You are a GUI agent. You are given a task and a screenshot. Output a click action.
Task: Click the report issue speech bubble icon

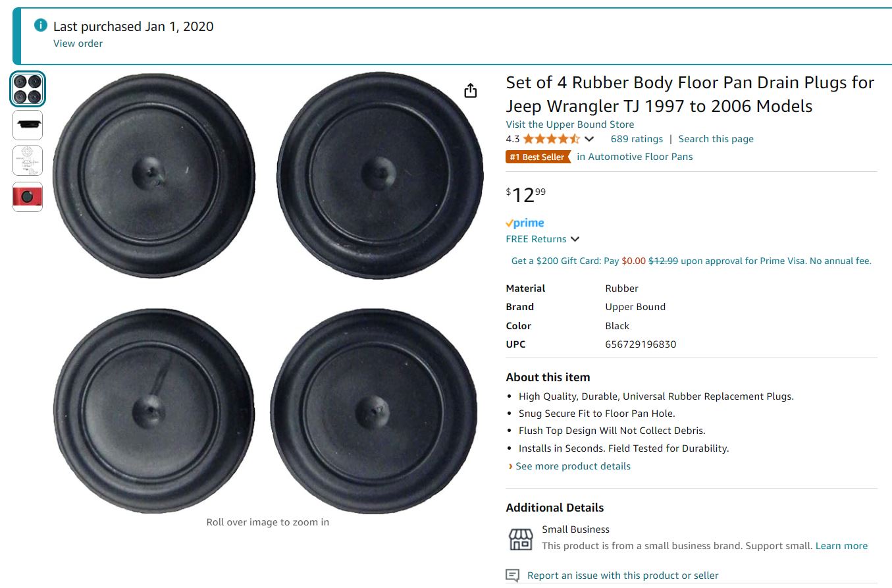tap(513, 575)
